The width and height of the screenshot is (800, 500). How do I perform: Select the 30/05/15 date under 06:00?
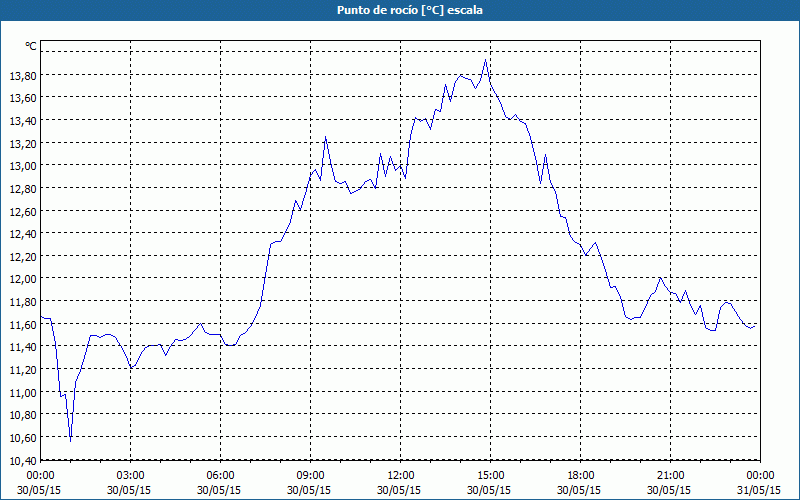[x=219, y=490]
